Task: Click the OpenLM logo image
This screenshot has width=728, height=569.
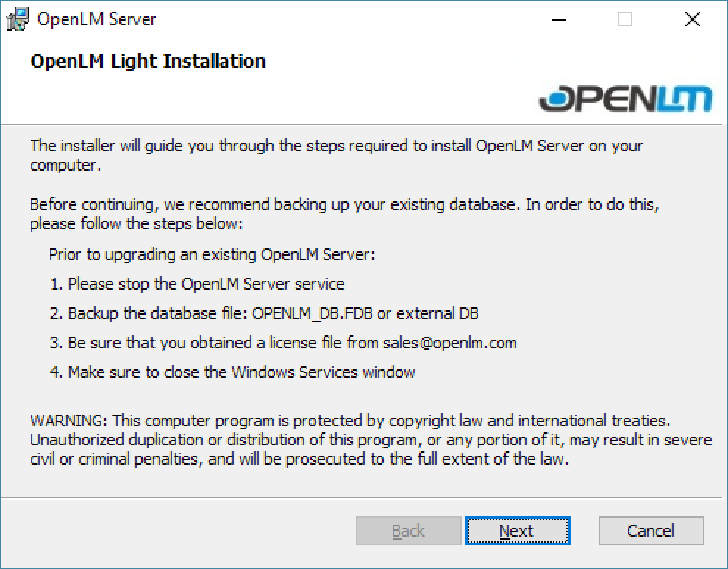Action: coord(625,98)
